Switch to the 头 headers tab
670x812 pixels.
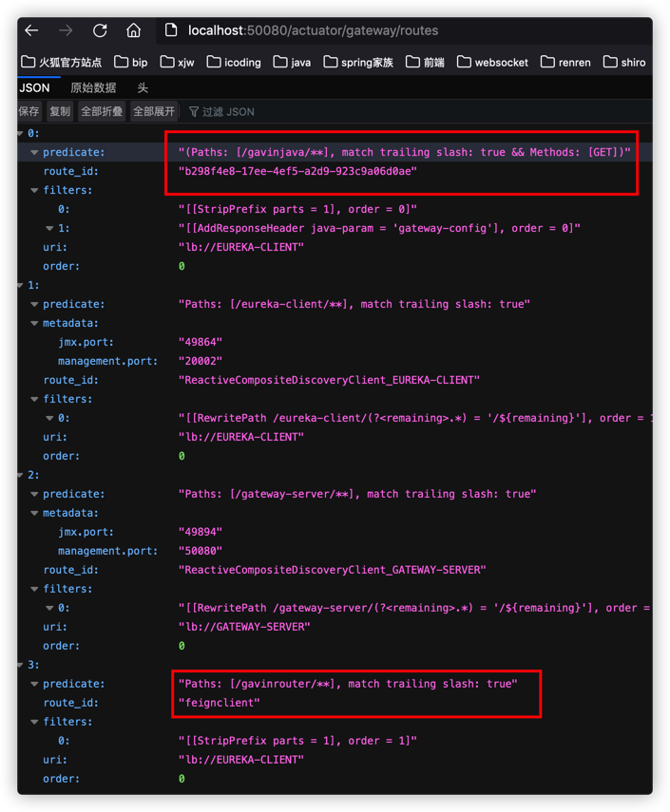pos(143,87)
